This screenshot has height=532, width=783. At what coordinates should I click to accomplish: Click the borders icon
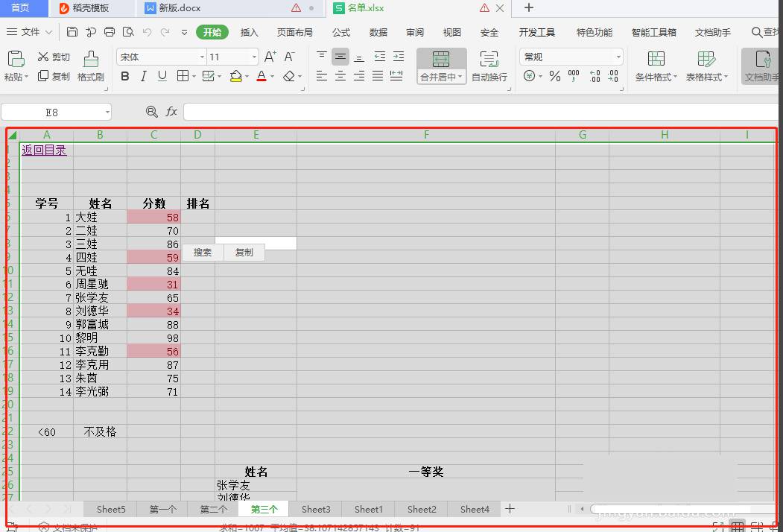(183, 76)
